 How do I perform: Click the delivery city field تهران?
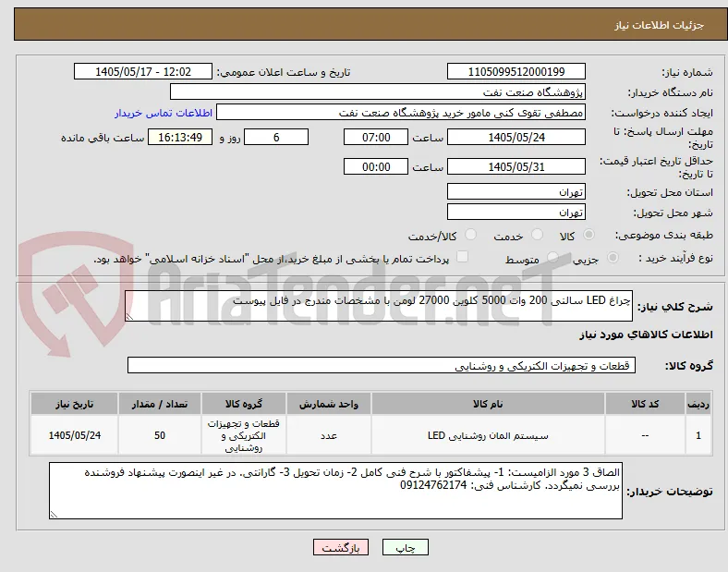coord(516,213)
